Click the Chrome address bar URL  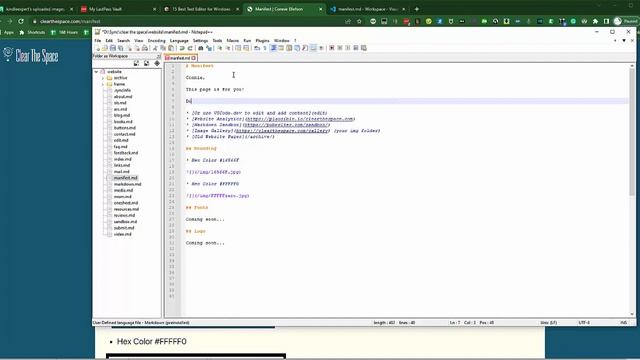tap(70, 21)
